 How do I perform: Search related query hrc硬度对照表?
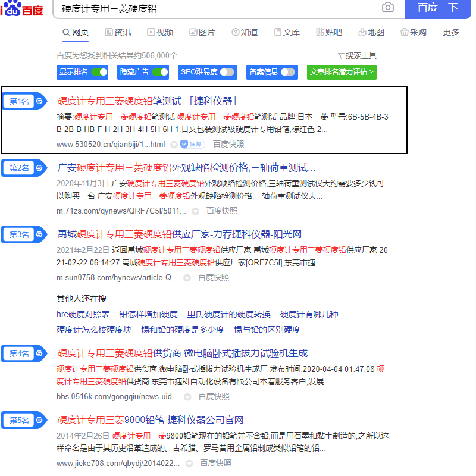point(83,315)
